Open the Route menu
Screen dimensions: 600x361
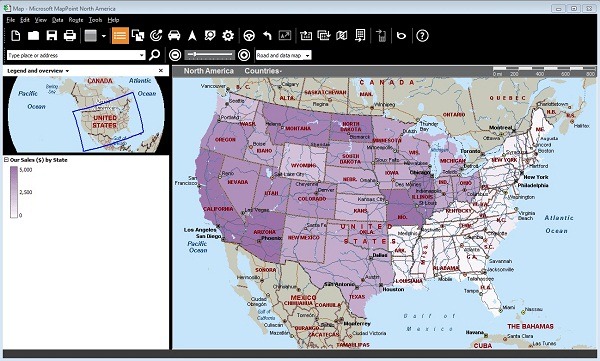[x=76, y=20]
